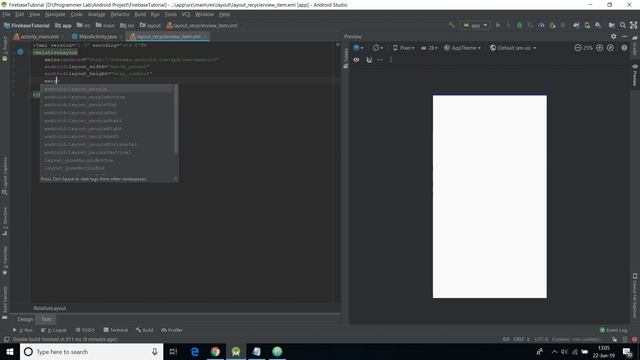Open the Design Surface layers dropdown
This screenshot has height=360, width=640.
(x=358, y=48)
